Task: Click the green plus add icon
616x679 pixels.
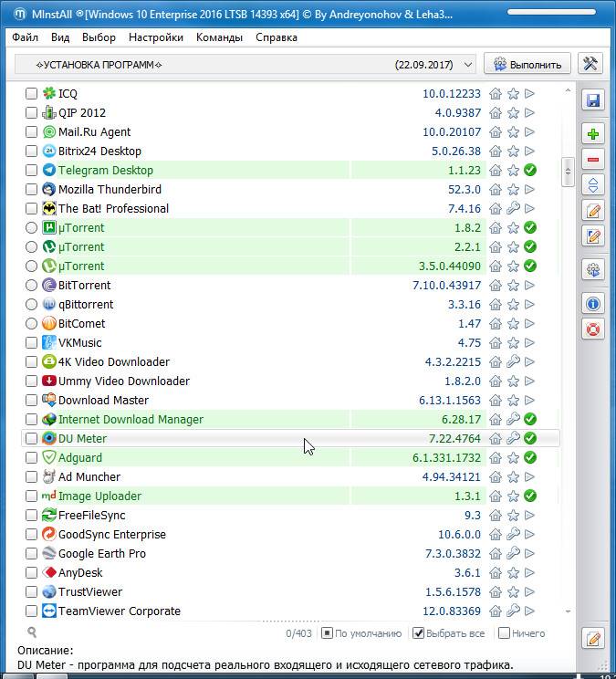Action: tap(592, 134)
